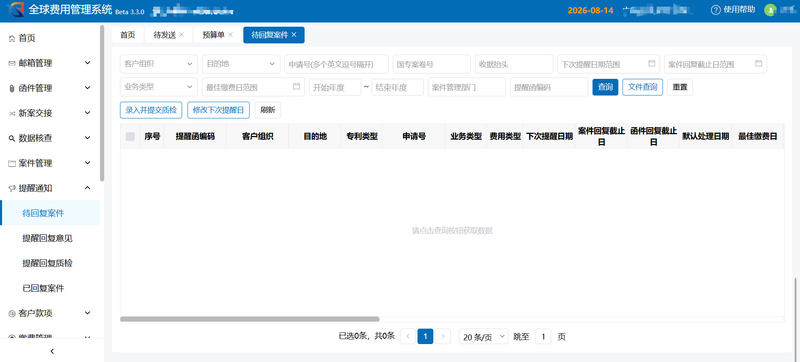The image size is (800, 362).
Task: Click 录入并提交质检 button
Action: (151, 110)
